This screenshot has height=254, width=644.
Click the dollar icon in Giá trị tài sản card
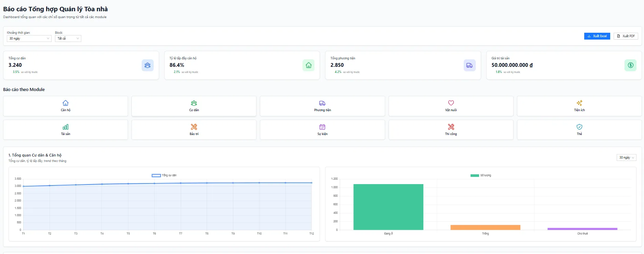click(x=630, y=65)
